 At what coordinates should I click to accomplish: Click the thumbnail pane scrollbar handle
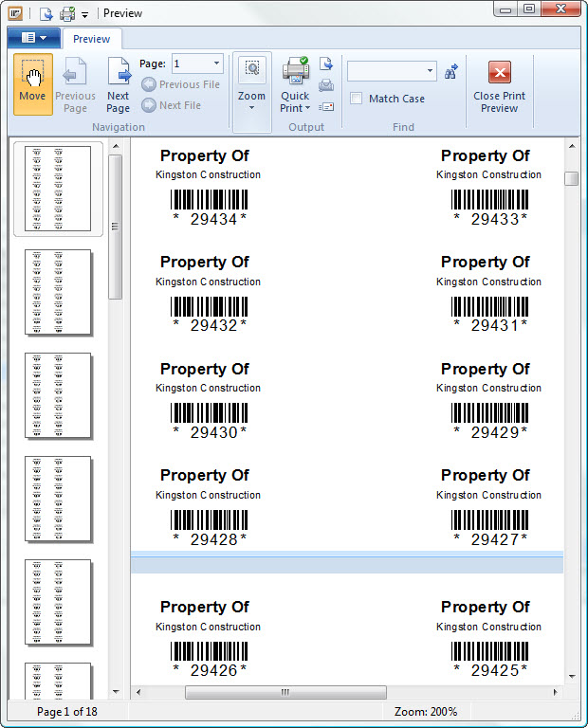coord(115,227)
